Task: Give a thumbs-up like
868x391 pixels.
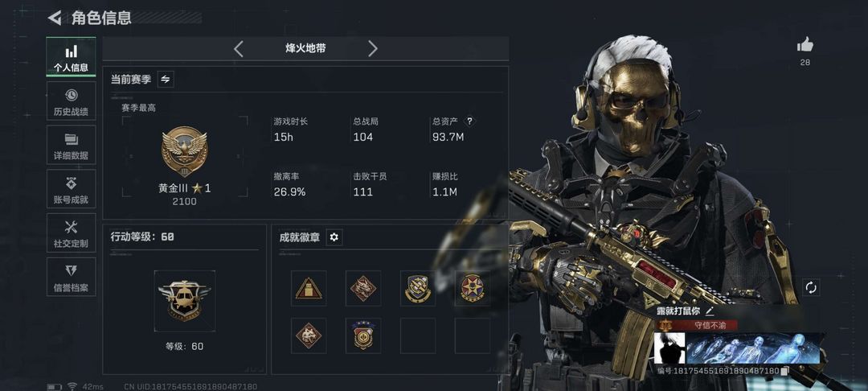Action: click(x=805, y=45)
